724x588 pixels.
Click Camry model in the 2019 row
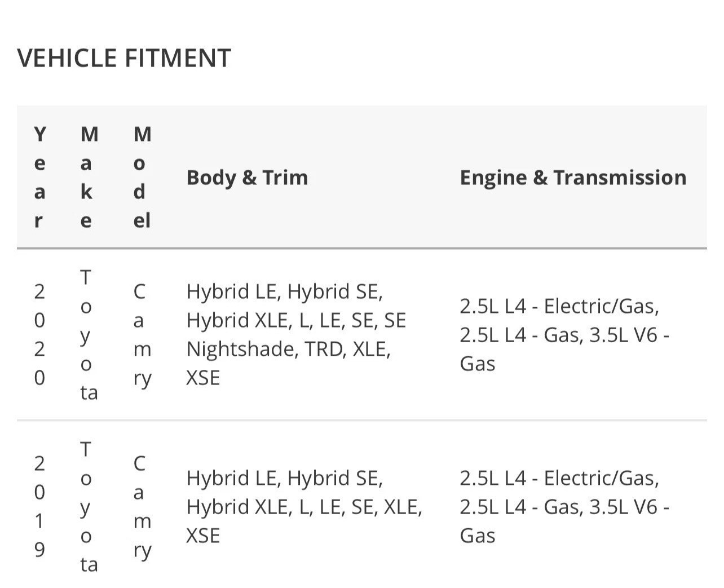tap(142, 506)
